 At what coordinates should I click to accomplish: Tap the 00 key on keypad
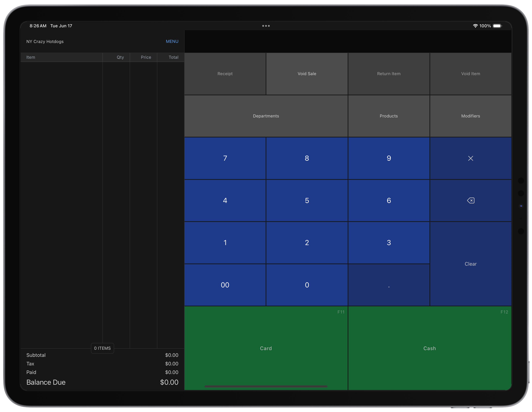tap(225, 285)
